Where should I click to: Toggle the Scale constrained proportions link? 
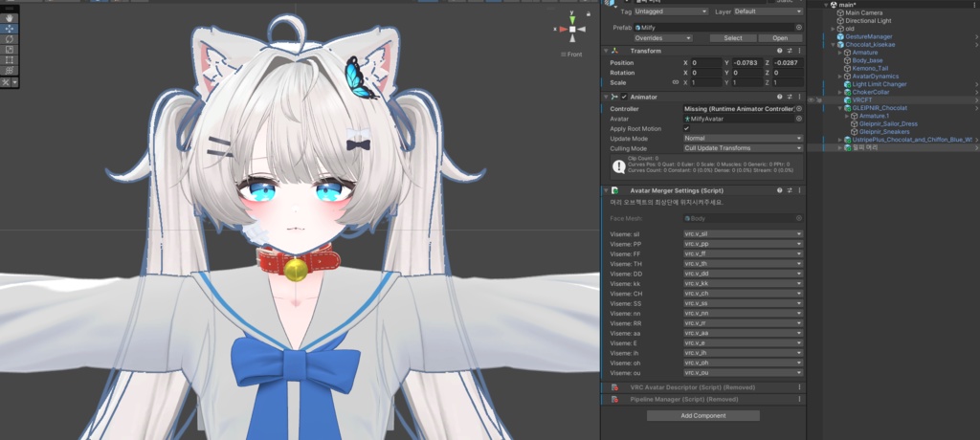tap(675, 82)
